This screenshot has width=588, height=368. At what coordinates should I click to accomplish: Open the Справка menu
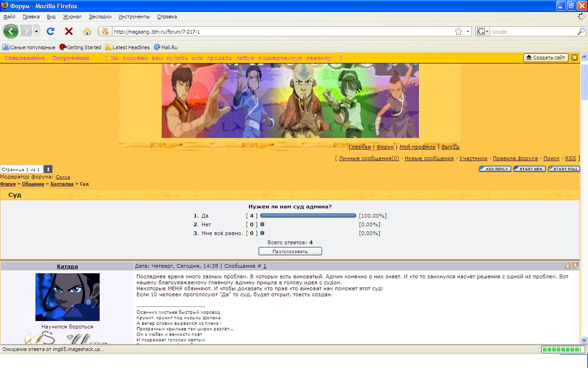[167, 17]
